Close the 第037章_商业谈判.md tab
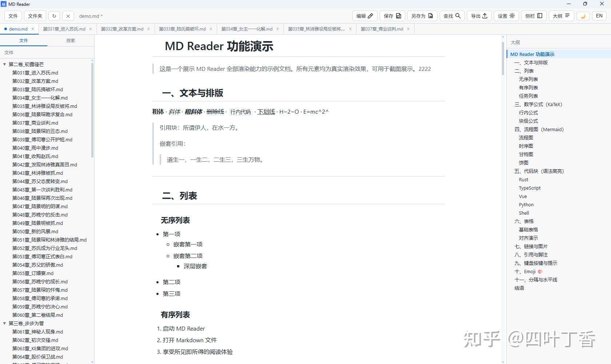The image size is (611, 364). coord(408,29)
